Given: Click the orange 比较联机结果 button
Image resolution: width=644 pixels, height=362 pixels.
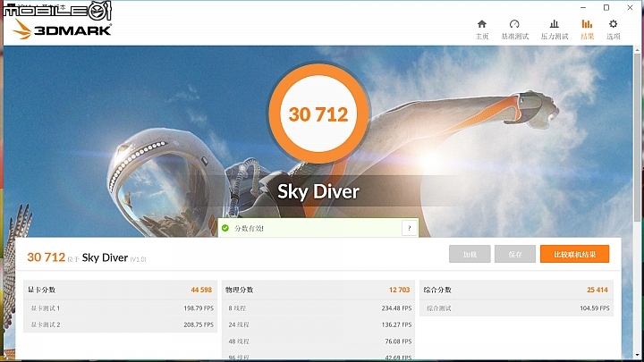Looking at the screenshot, I should [x=574, y=254].
